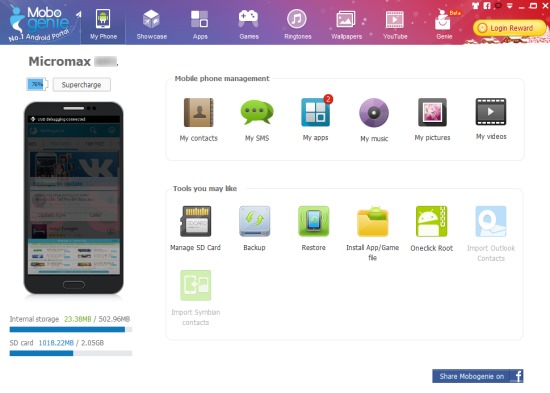
Task: Open Install App/Game file folder icon
Action: click(x=373, y=222)
